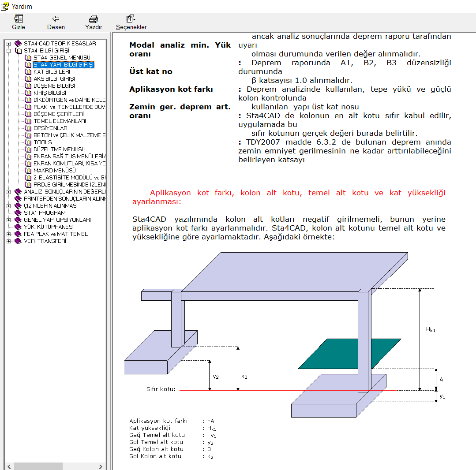
Task: Click the Yazdır printer icon
Action: coord(94,19)
